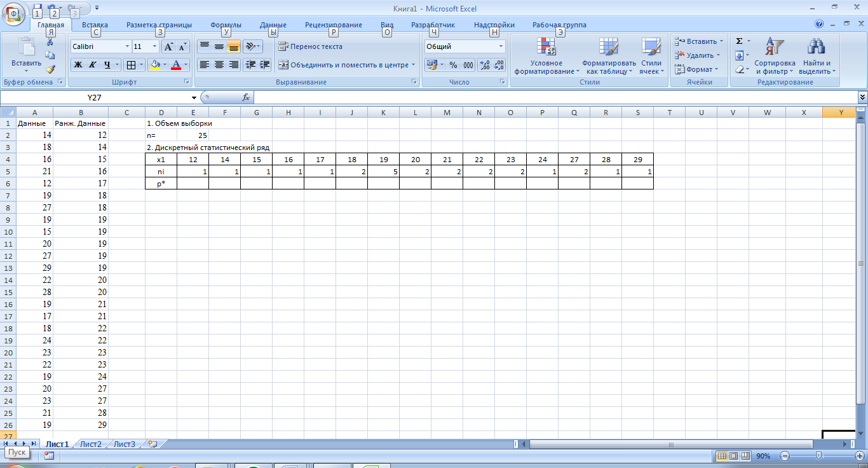Expand the formula bar chevron
The width and height of the screenshot is (868, 468).
862,97
